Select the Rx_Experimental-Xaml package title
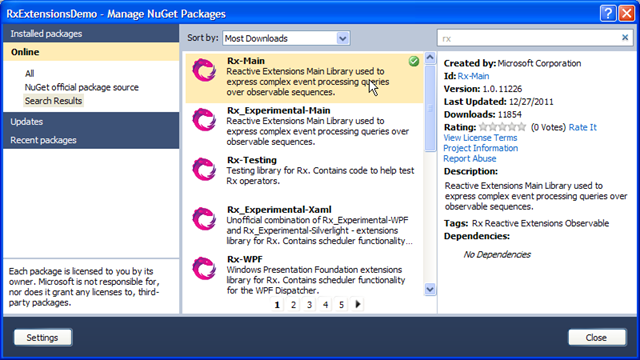This screenshot has width=640, height=360. pyautogui.click(x=279, y=210)
